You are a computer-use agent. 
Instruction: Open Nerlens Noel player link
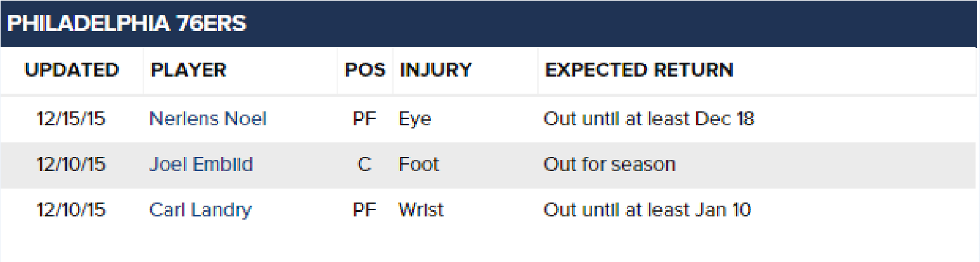pyautogui.click(x=208, y=119)
